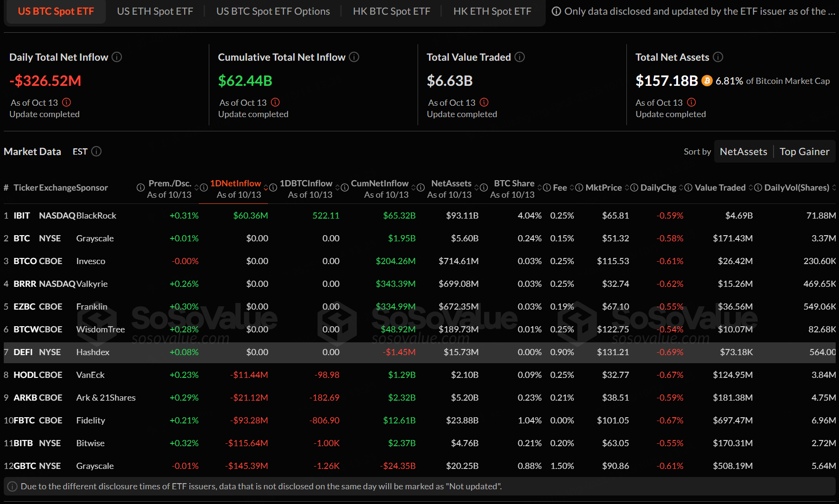
Task: Click info icon before the Fee column header
Action: coord(547,188)
